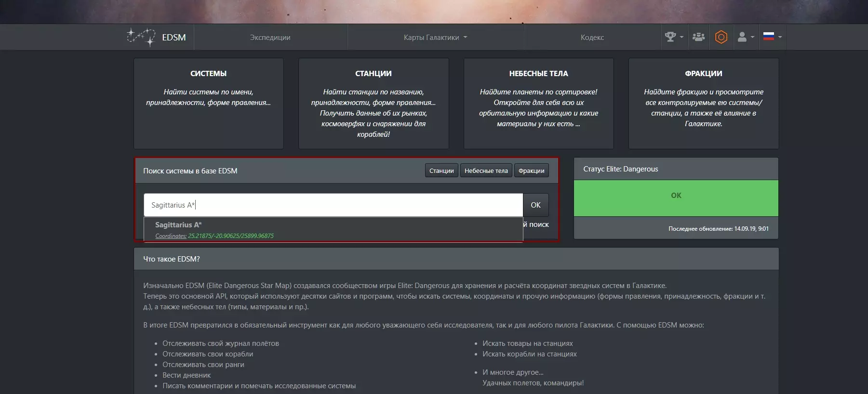The width and height of the screenshot is (868, 394).
Task: Click the Искать товары на станциях item
Action: 528,343
